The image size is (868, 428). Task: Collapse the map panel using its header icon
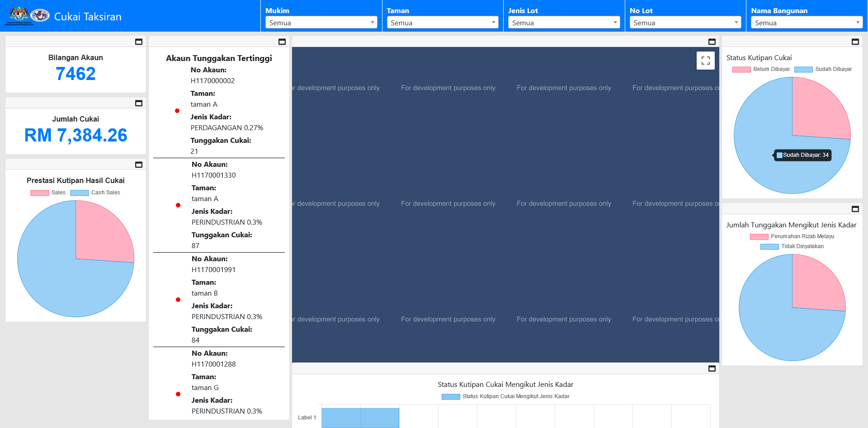point(712,42)
